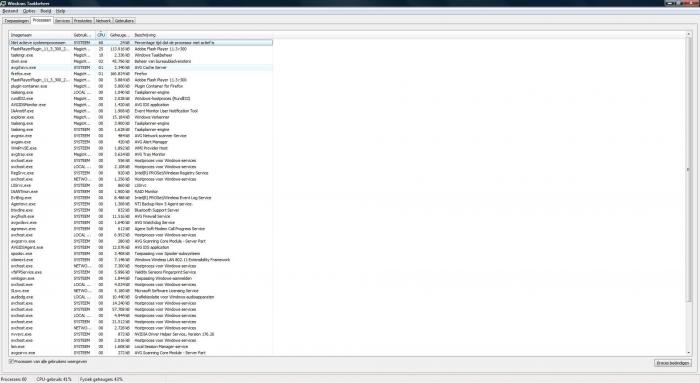Viewport: 700px width, 383px height.
Task: Select the IAANTmon.exe RAID Monitor row
Action: point(141,192)
